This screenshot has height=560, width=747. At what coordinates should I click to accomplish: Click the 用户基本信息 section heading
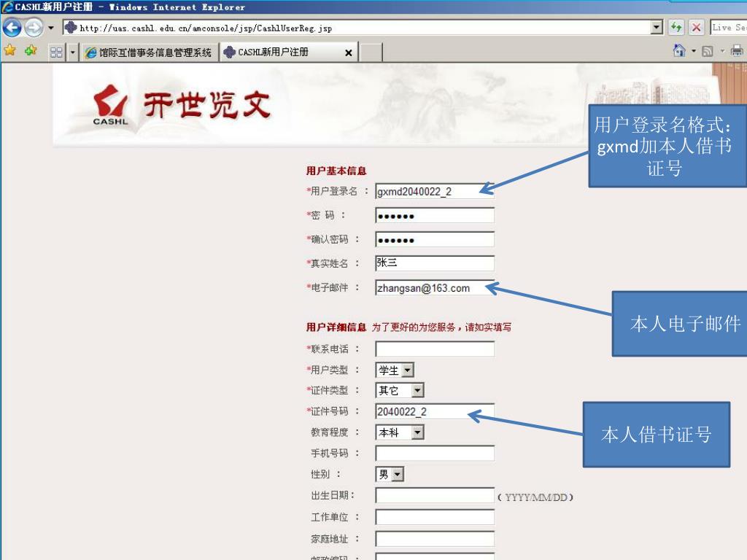pyautogui.click(x=336, y=171)
